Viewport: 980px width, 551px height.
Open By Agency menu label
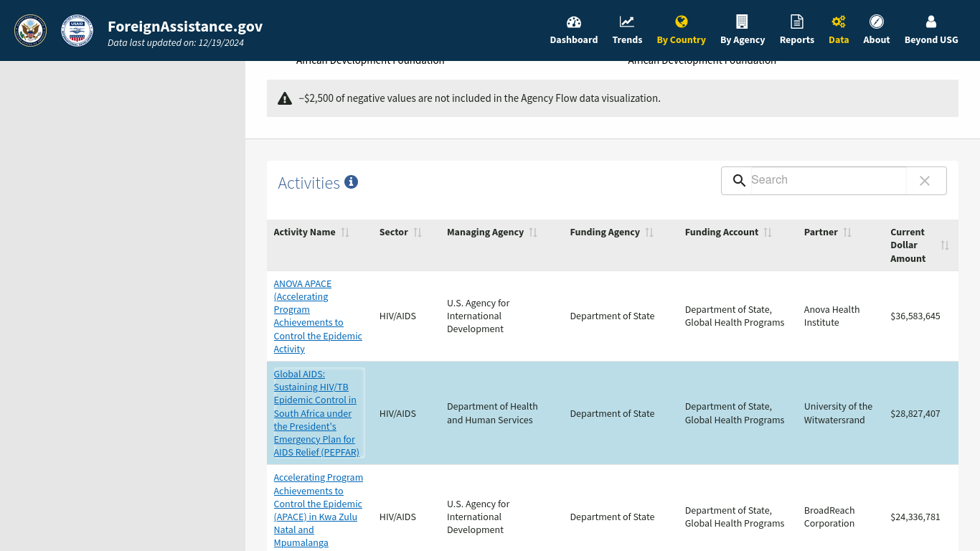(x=743, y=40)
